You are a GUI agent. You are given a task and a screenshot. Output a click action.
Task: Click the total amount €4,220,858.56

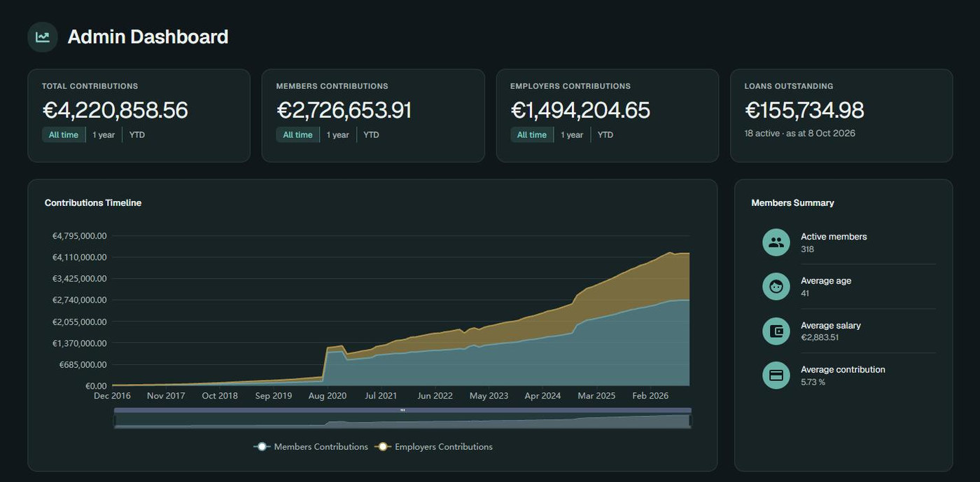pos(115,111)
